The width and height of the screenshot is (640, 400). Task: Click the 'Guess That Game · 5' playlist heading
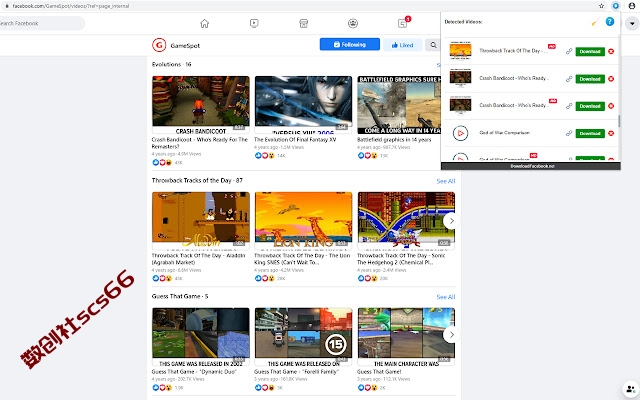pyautogui.click(x=180, y=296)
